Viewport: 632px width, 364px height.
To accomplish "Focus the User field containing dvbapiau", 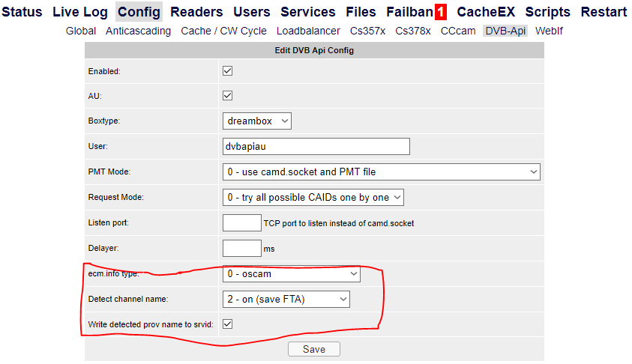I will [316, 146].
